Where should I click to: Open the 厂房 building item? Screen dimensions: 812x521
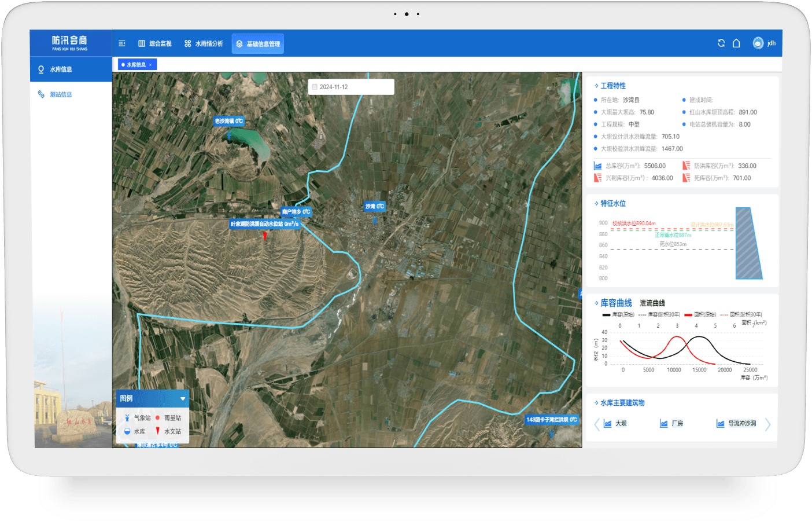pos(671,424)
